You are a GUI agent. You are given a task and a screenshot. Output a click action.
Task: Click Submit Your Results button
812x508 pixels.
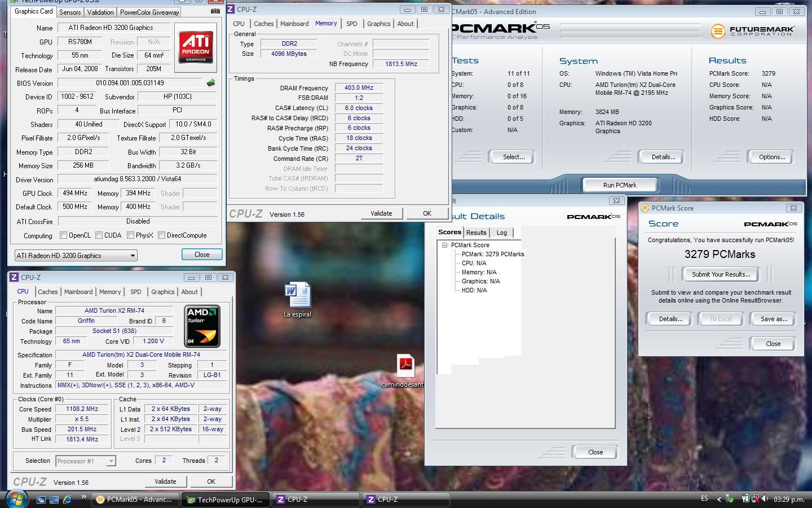pos(721,274)
